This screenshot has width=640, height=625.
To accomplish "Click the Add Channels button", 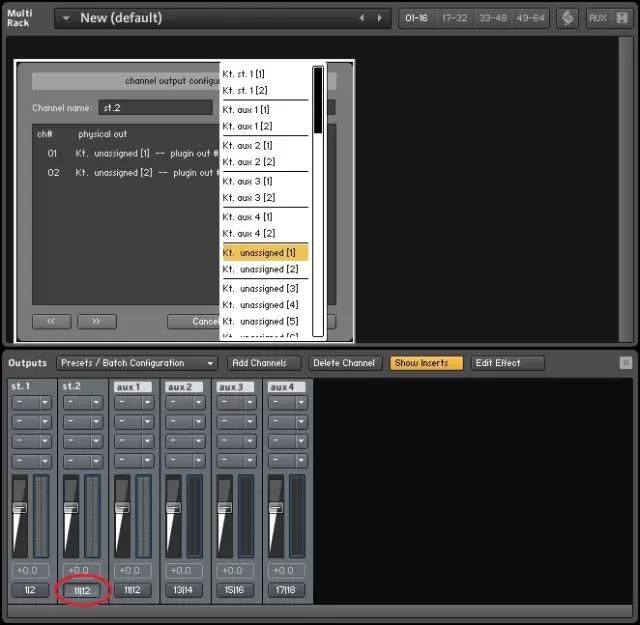I will 259,363.
